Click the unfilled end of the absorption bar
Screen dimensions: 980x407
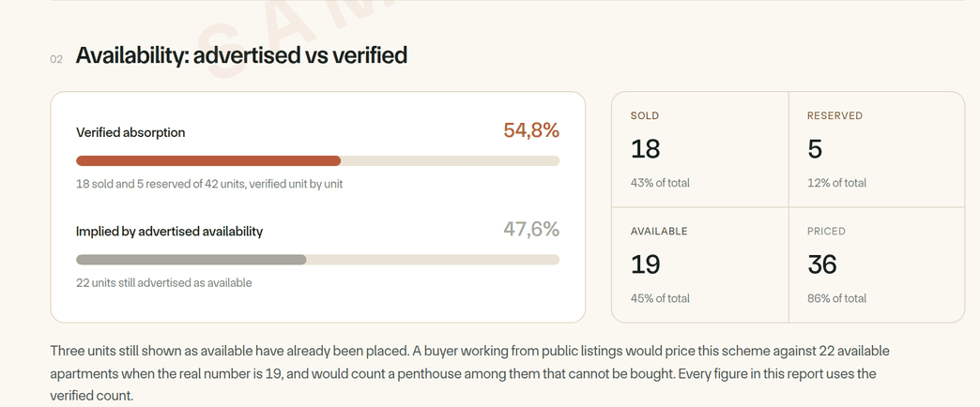click(450, 161)
